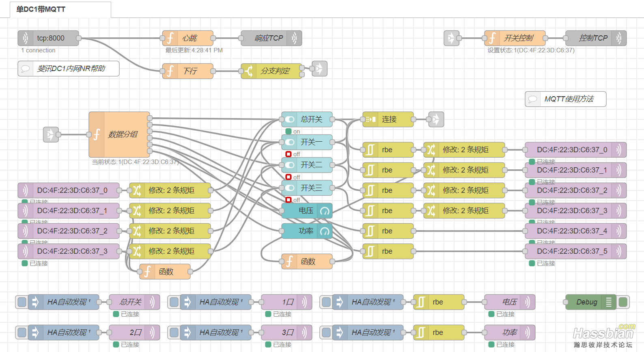
Task: Select the 电压 gauge node
Action: coord(307,211)
